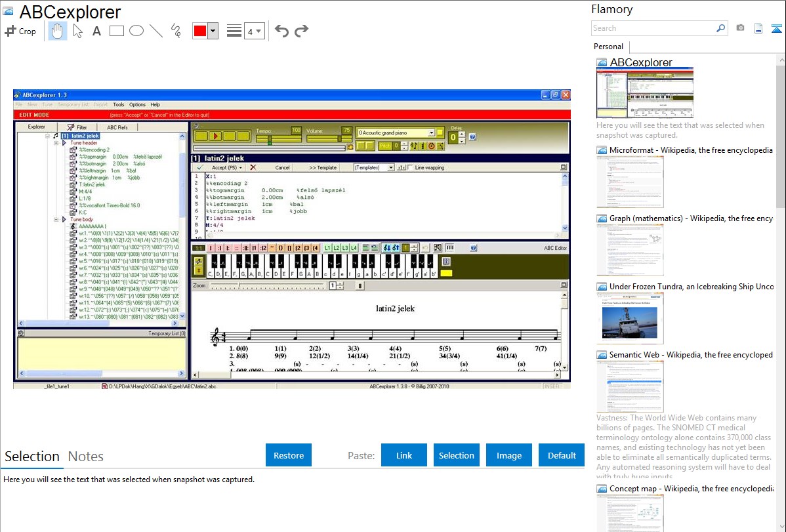Click the camera snapshot icon
Screen dimensions: 786x532
pyautogui.click(x=740, y=28)
